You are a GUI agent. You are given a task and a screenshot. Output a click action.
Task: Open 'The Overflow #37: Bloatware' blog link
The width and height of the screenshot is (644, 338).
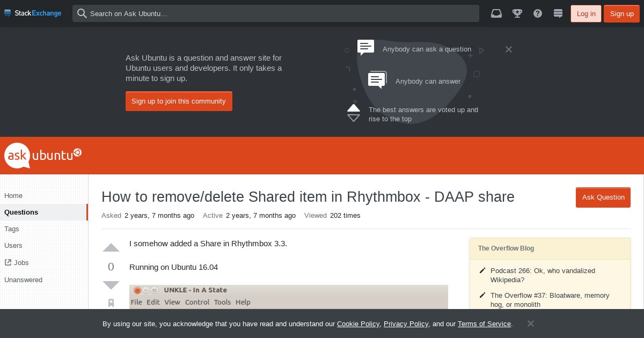(x=550, y=300)
